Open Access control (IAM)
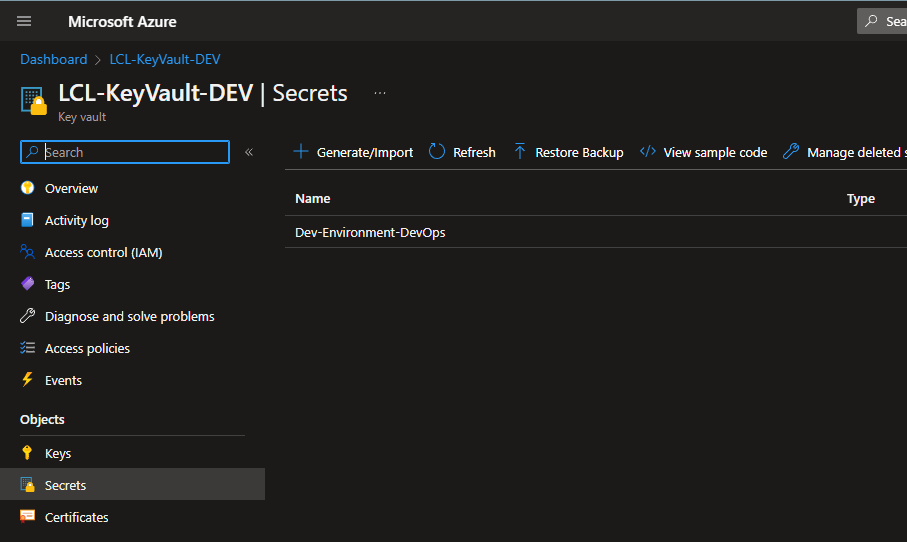907x542 pixels. click(104, 253)
